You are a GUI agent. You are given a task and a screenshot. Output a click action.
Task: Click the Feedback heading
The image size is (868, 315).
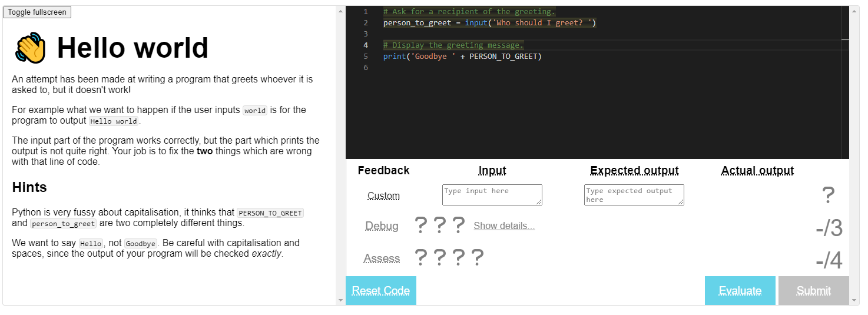click(x=383, y=171)
